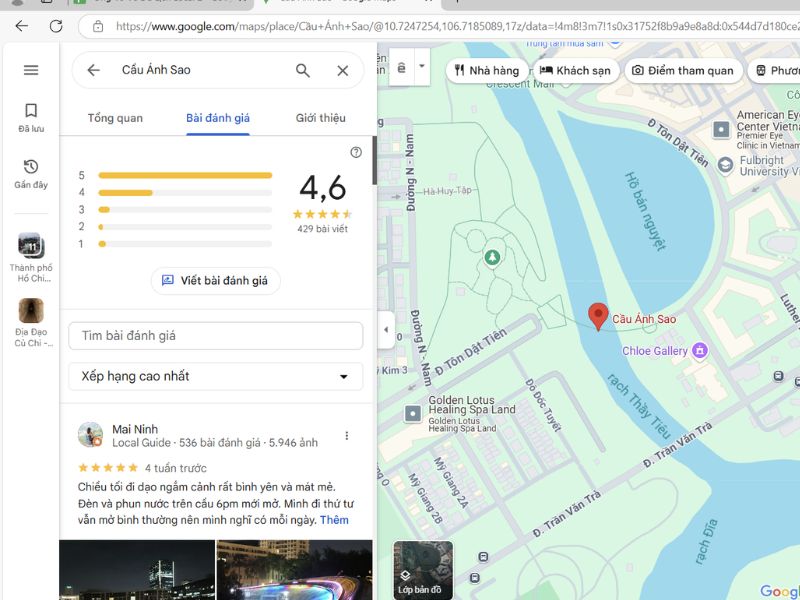This screenshot has width=800, height=600.
Task: Open the Gần đây recent history
Action: click(x=31, y=174)
